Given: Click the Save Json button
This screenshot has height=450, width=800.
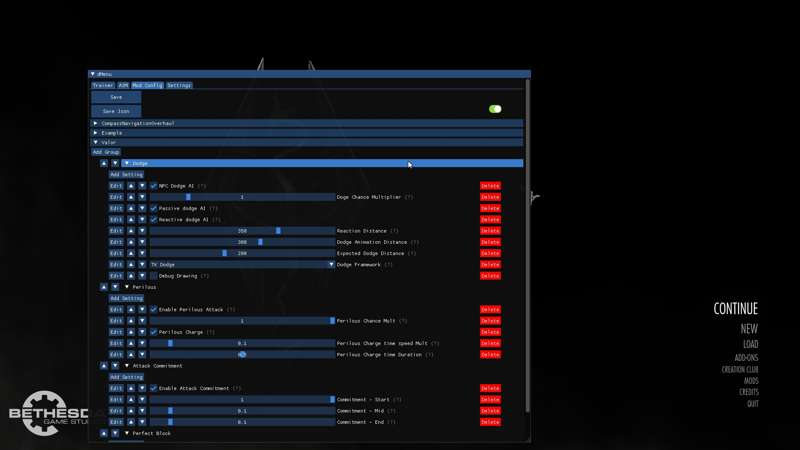Looking at the screenshot, I should tap(116, 111).
